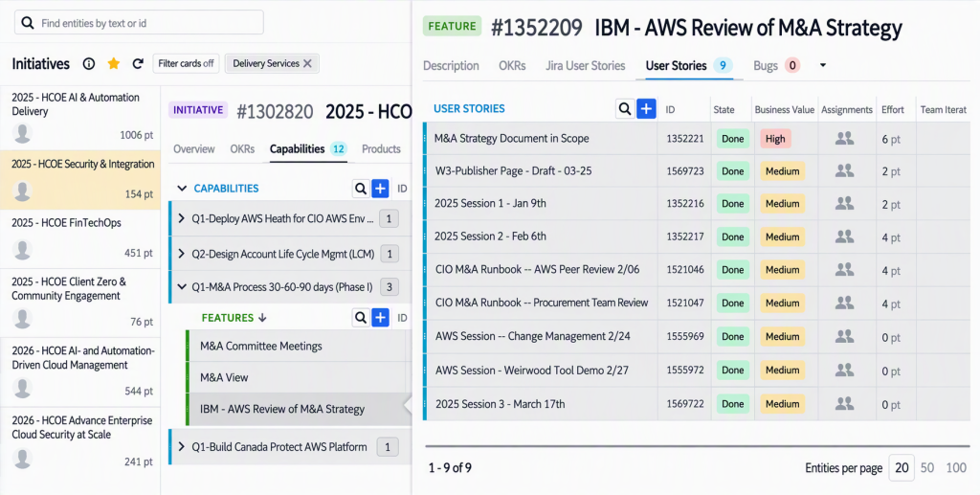Viewport: 980px width, 495px height.
Task: Open assignments icon for 2025 Session 3 - March 17th
Action: [844, 403]
